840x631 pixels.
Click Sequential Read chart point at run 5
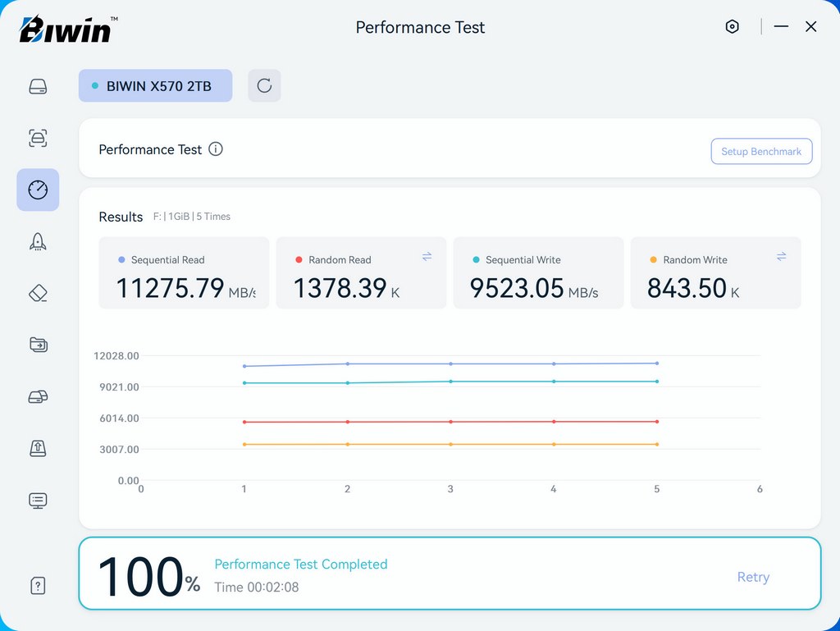coord(656,363)
